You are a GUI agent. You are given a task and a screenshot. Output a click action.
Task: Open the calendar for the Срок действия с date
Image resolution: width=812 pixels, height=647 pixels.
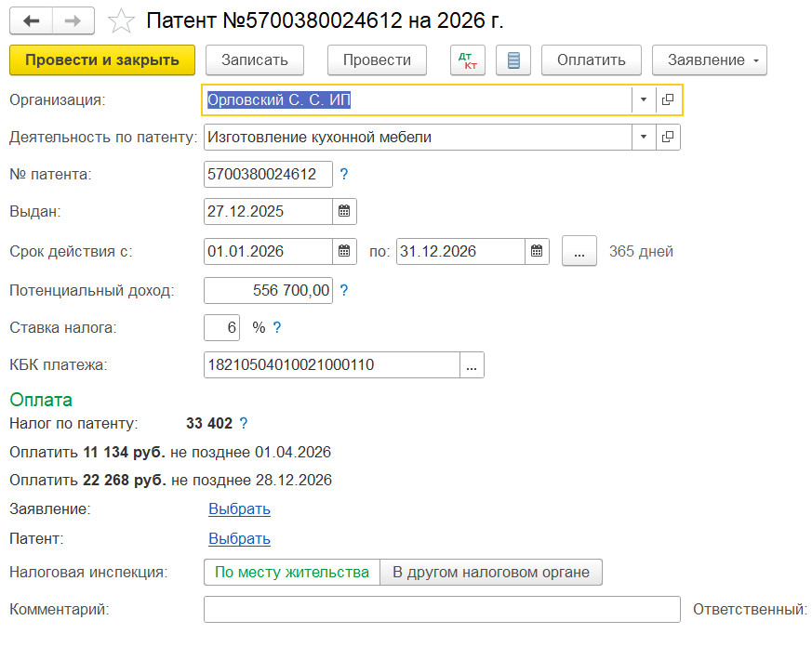pyautogui.click(x=344, y=251)
